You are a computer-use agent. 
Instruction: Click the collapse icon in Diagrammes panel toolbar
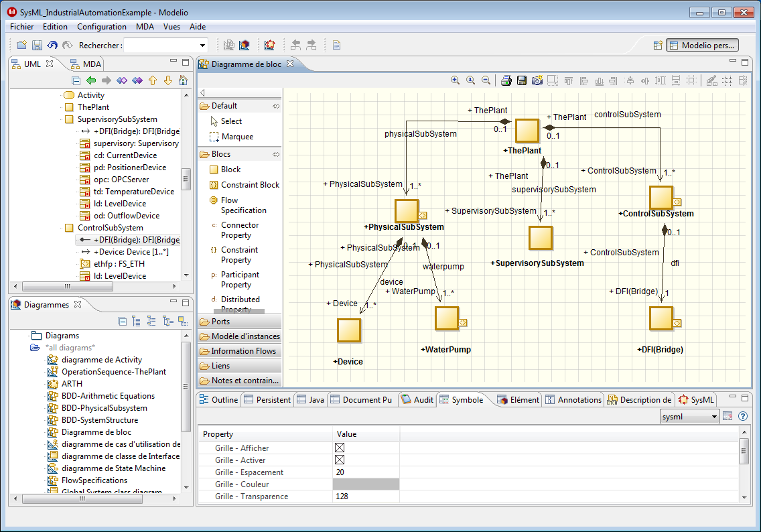(x=123, y=322)
